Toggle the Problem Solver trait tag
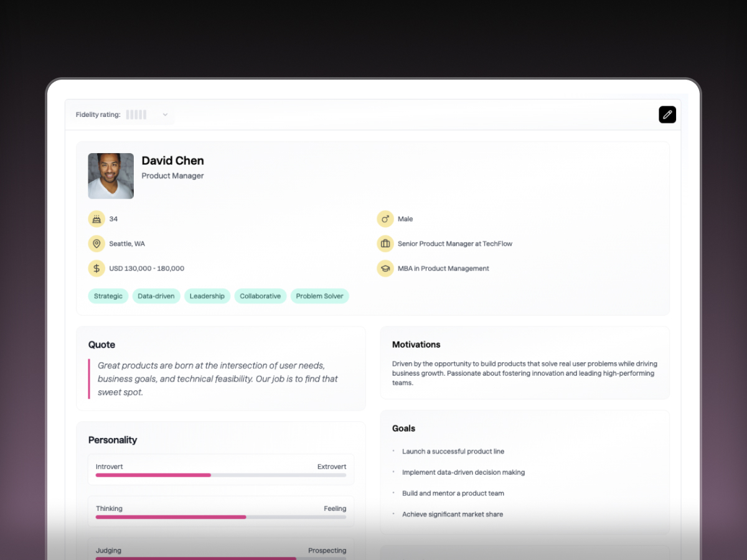The image size is (747, 560). [x=319, y=296]
